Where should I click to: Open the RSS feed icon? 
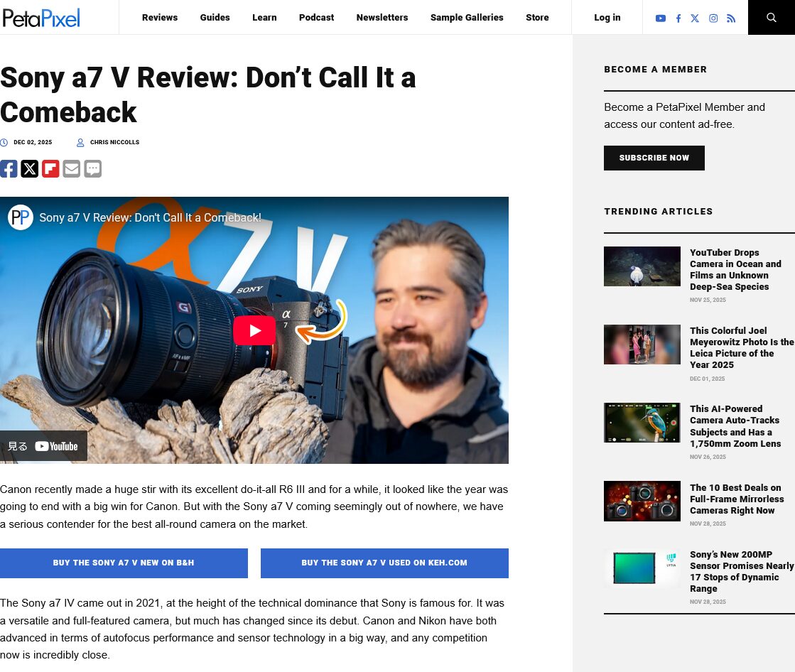pos(731,18)
